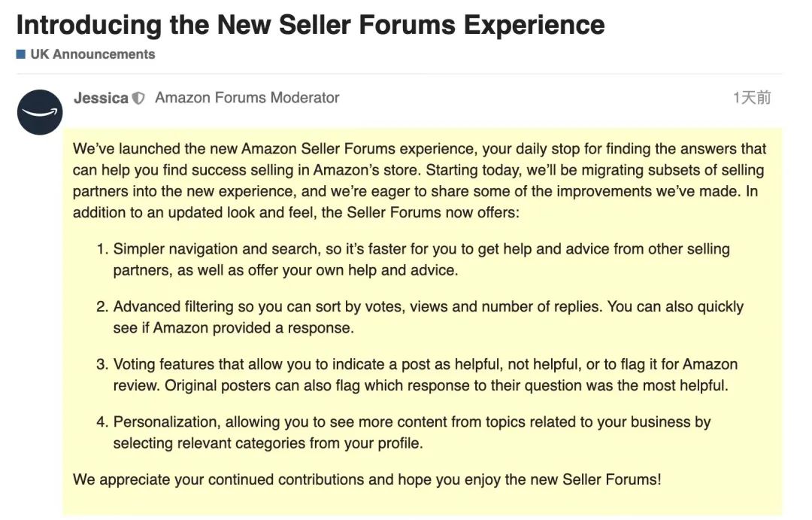812x520 pixels.
Task: Open Jessica's user profile name
Action: pos(101,98)
